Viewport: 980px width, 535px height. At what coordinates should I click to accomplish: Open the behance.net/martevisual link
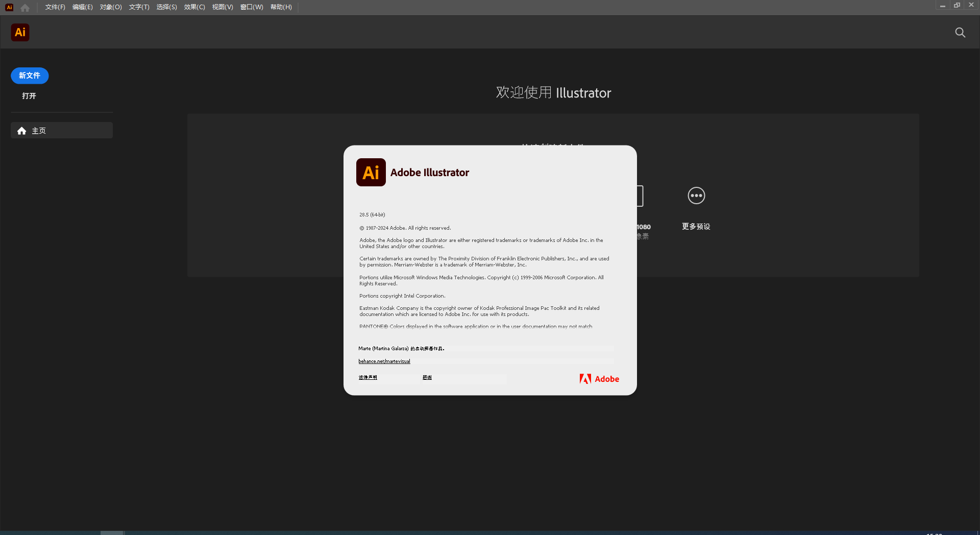pos(384,361)
